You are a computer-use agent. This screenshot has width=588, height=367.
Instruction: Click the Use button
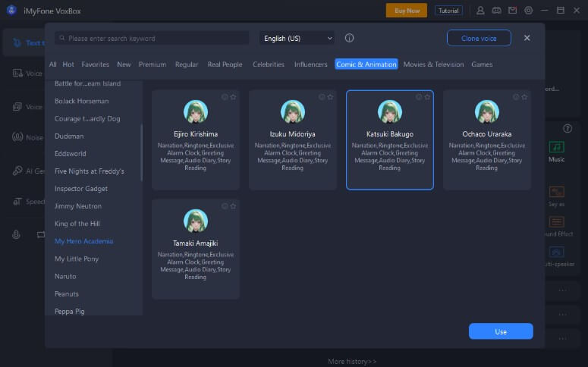coord(501,331)
